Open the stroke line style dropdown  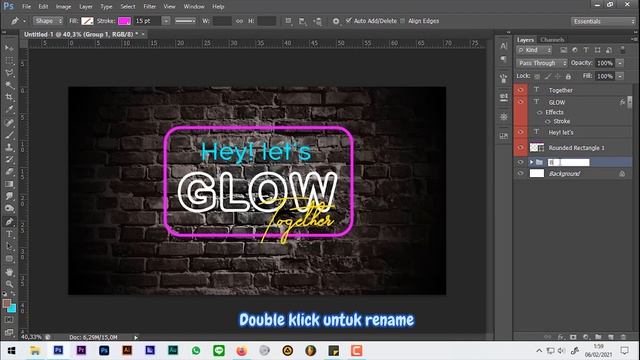click(x=185, y=21)
